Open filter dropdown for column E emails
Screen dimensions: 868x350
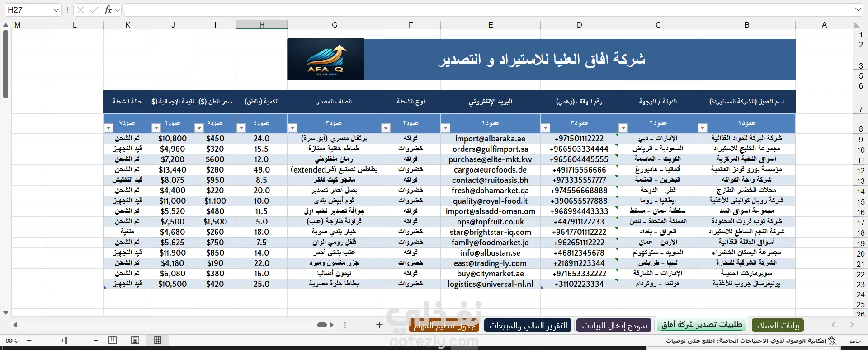[x=445, y=128]
